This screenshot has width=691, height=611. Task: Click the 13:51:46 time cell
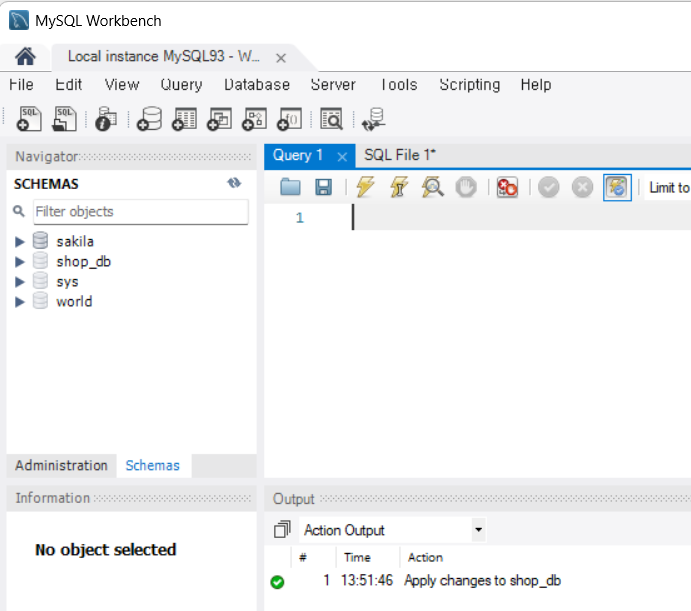[367, 581]
